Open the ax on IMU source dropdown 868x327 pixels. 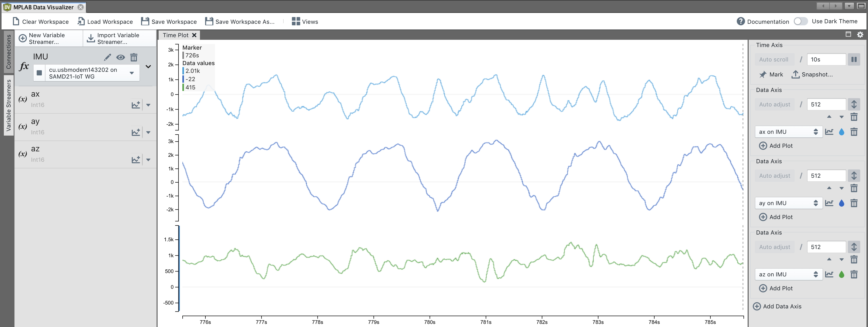pos(788,132)
